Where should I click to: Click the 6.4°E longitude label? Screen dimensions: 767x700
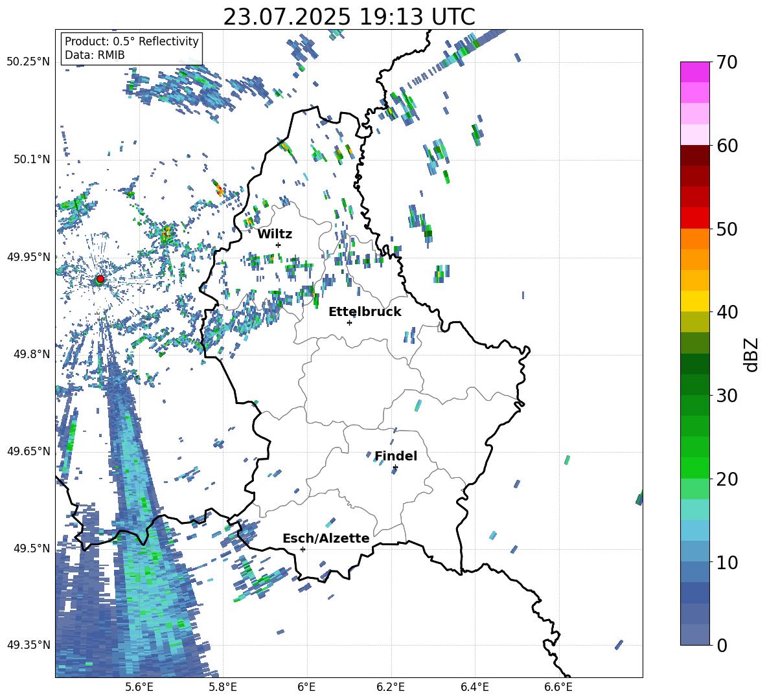pyautogui.click(x=474, y=687)
